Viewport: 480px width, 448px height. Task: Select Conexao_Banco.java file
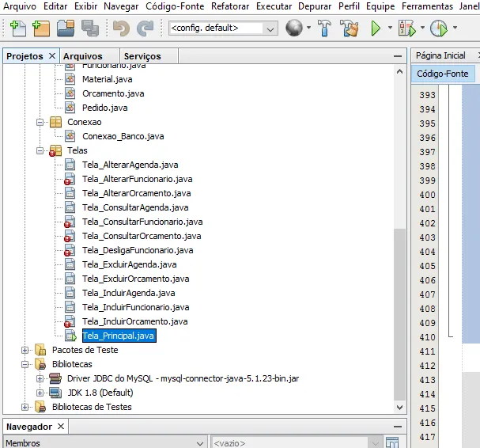tap(123, 136)
